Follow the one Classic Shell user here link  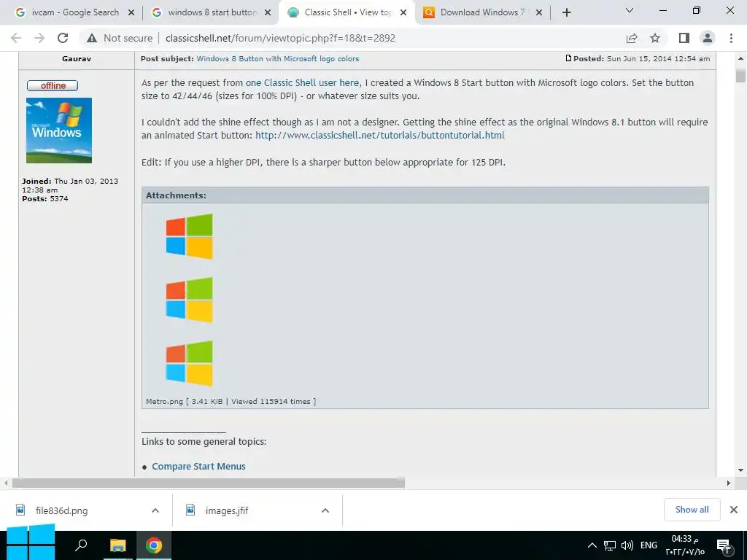[302, 83]
